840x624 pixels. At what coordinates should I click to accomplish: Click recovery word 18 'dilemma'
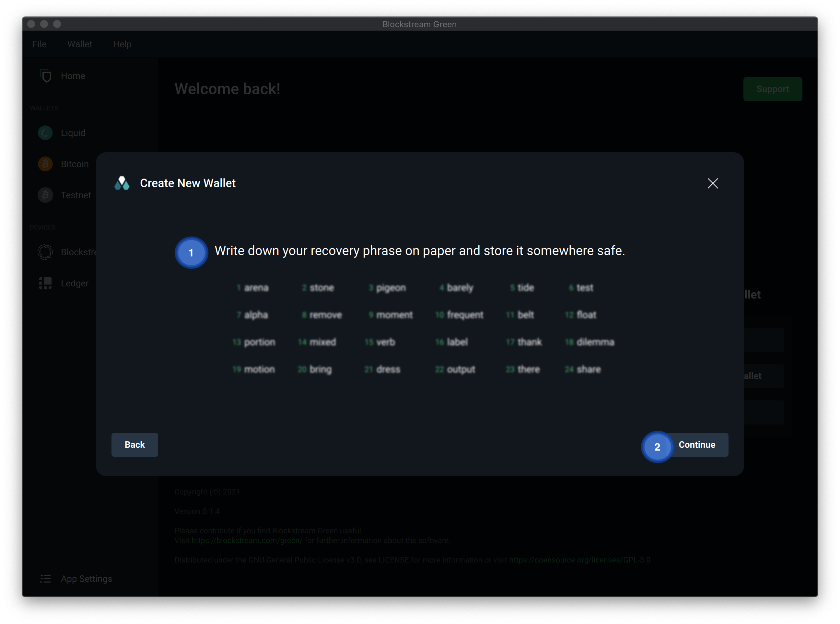(595, 342)
